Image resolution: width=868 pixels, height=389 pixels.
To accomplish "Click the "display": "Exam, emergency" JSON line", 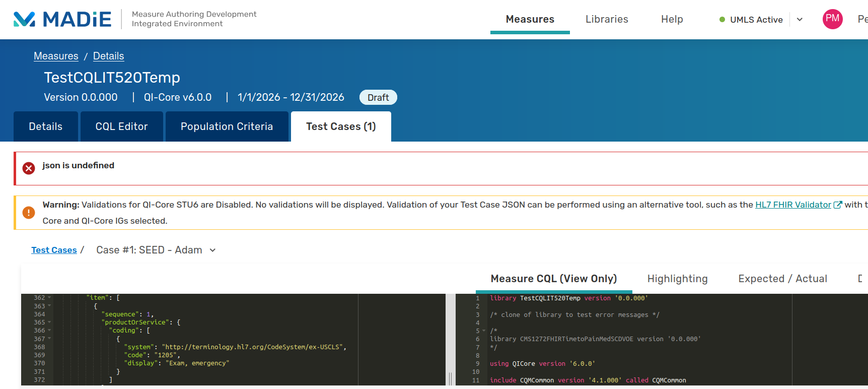I will click(177, 363).
